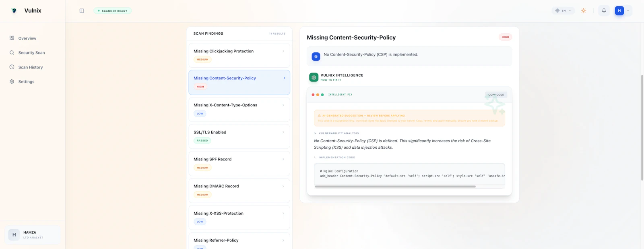Select Missing X-XSS-Protection finding
644x249 pixels.
click(239, 217)
